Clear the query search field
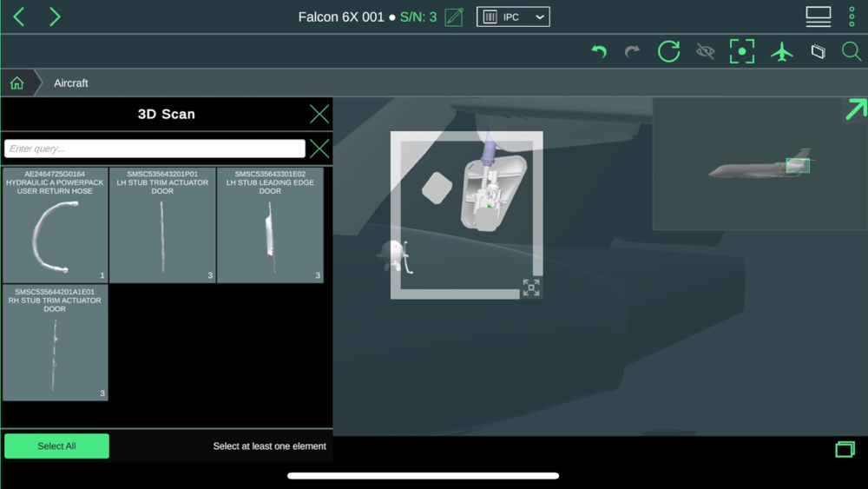 click(x=319, y=149)
